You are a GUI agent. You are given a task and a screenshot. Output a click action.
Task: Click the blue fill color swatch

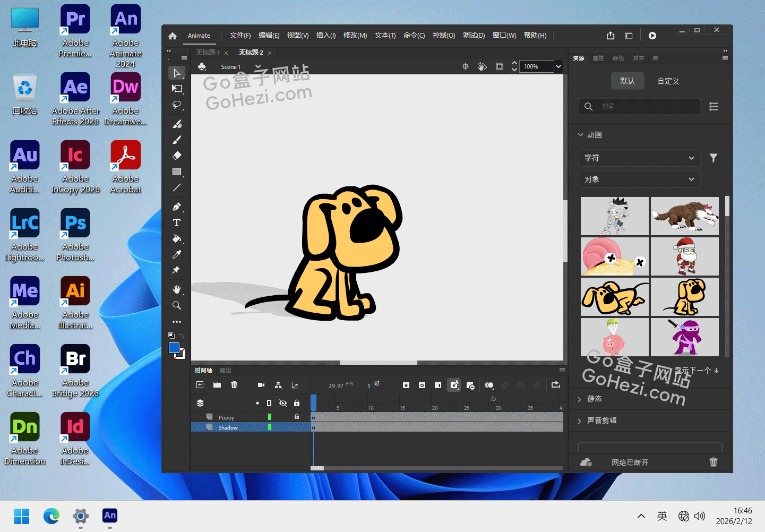174,348
